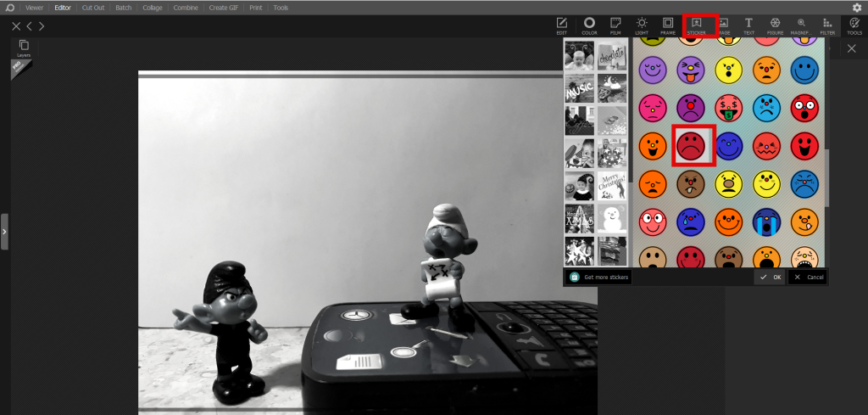Switch to Batch tab
Viewport: 868px width, 415px height.
(x=124, y=8)
